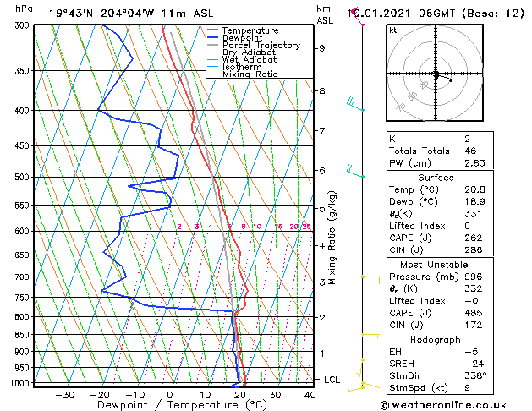Click the Mixing Ratio (g/kg) axis label
The height and width of the screenshot is (411, 532).
[x=332, y=238]
